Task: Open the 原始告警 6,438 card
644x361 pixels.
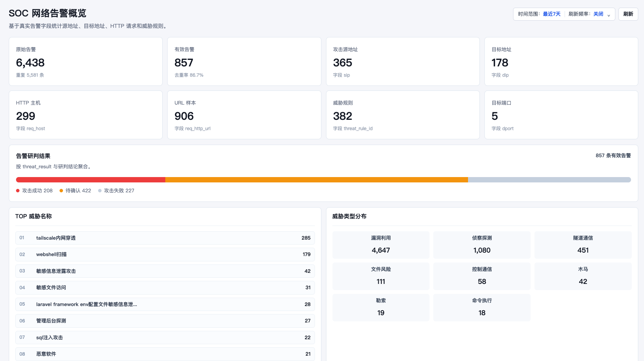Action: [86, 61]
